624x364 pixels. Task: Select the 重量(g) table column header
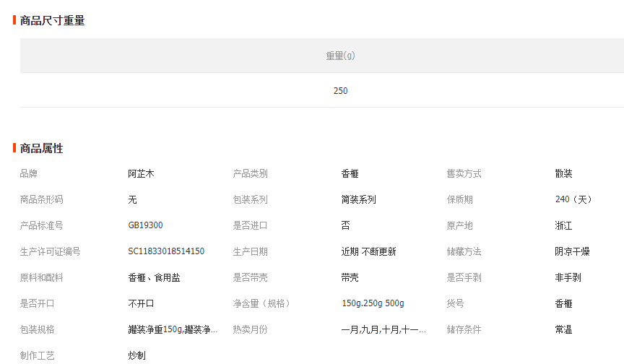(x=340, y=56)
